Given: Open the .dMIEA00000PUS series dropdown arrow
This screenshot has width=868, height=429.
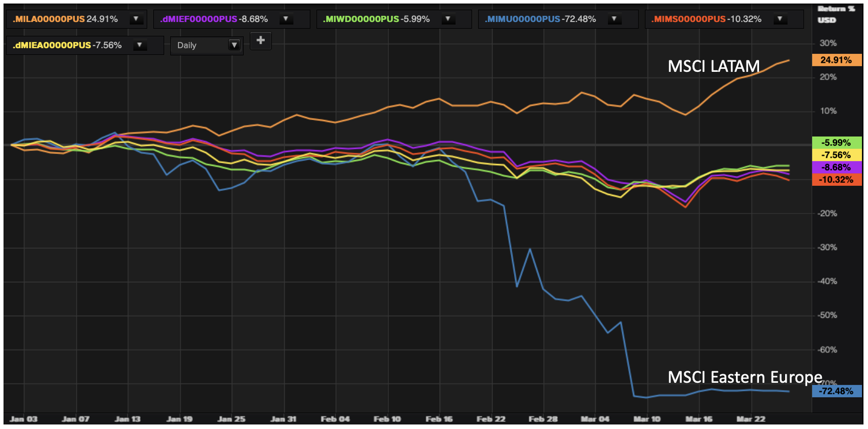Looking at the screenshot, I should pos(140,45).
